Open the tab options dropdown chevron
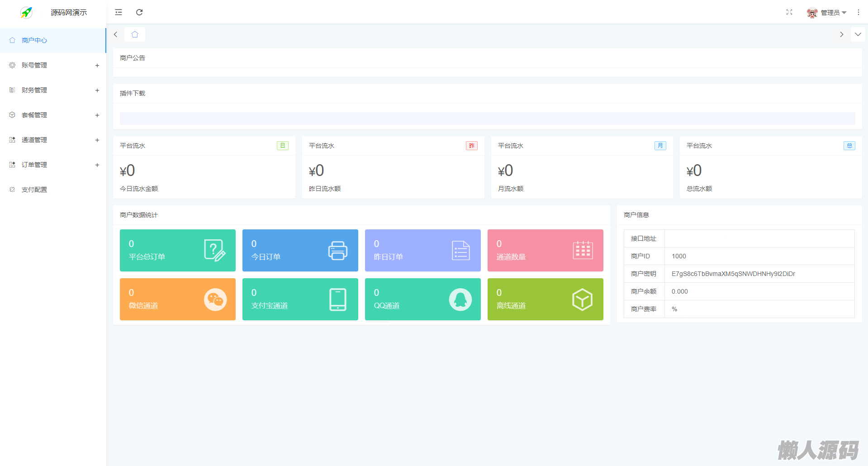The width and height of the screenshot is (868, 466). 858,34
